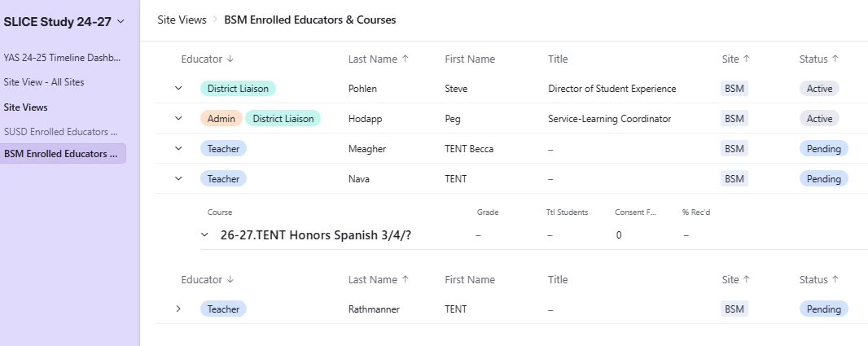Open YAS 24-25 Timeline Dashboard page
Image resolution: width=868 pixels, height=346 pixels.
[62, 58]
